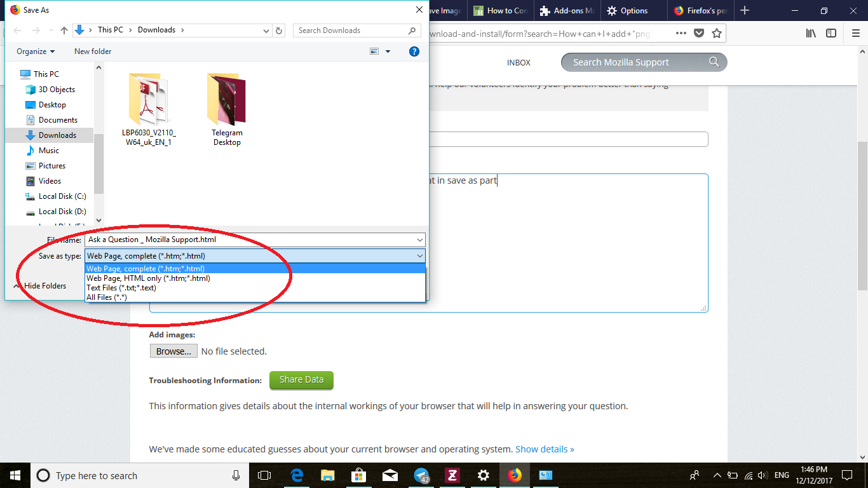Select 3D Objects in navigation tree
868x488 pixels.
click(x=57, y=90)
